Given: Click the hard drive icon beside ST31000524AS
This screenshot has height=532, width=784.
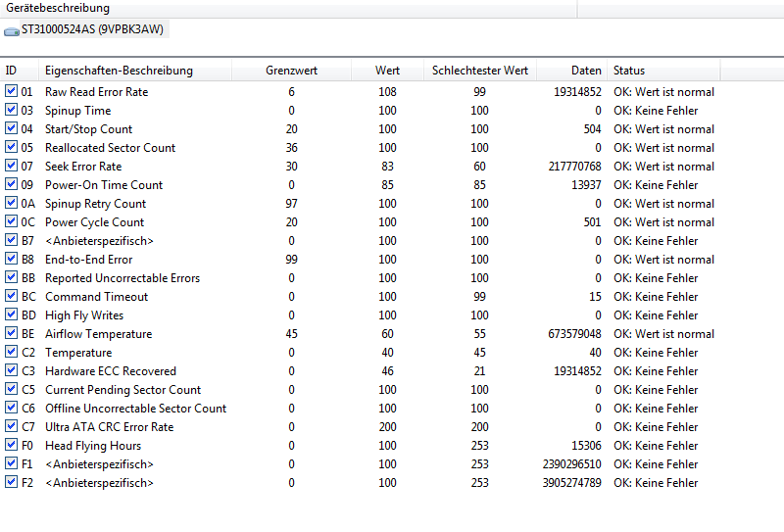Looking at the screenshot, I should pyautogui.click(x=12, y=31).
